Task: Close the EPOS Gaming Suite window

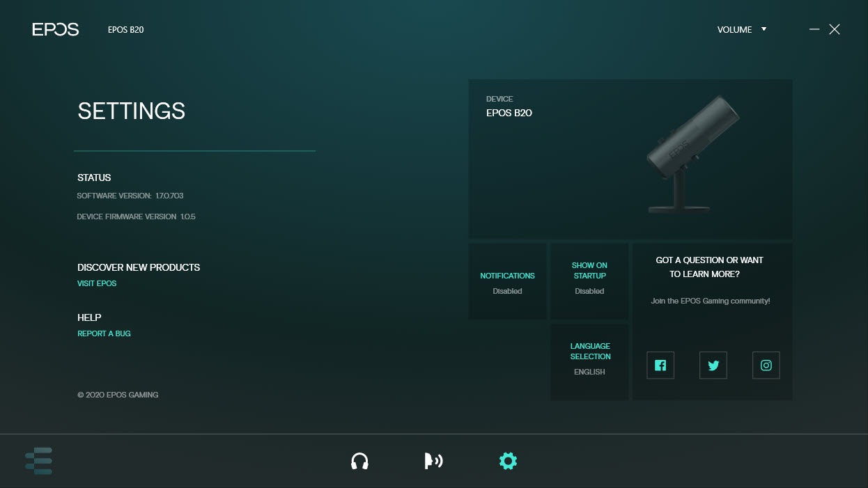Action: pyautogui.click(x=835, y=29)
